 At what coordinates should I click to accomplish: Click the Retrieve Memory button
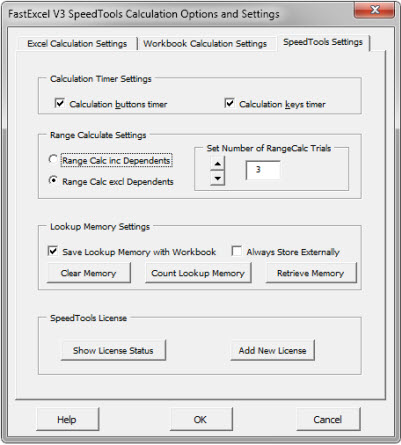[x=311, y=273]
